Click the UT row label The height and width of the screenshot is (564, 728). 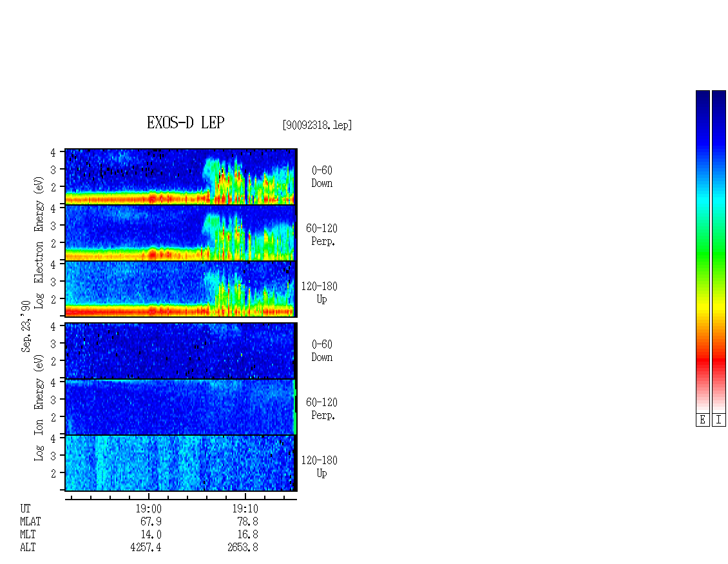click(x=25, y=509)
